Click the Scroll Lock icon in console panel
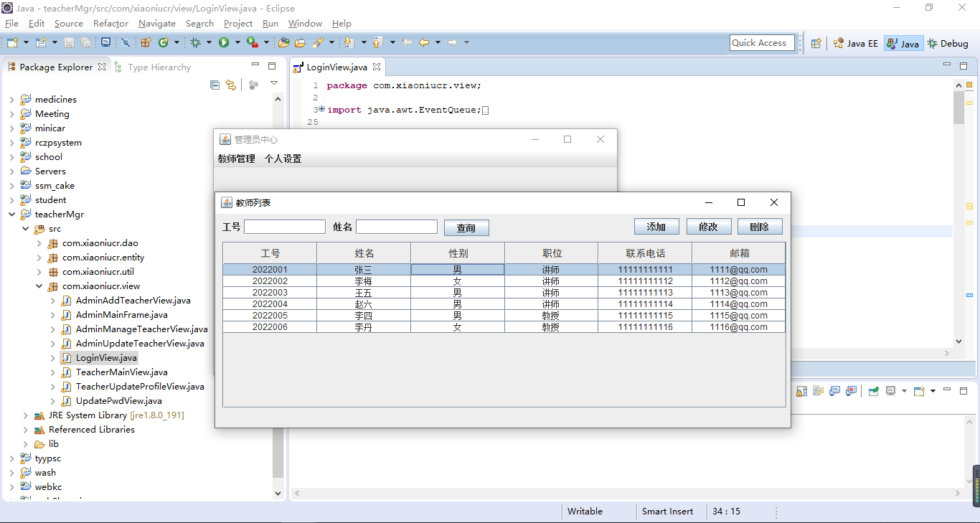 pos(801,391)
